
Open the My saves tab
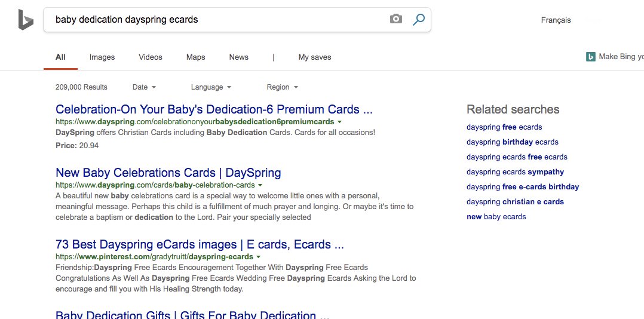(315, 57)
